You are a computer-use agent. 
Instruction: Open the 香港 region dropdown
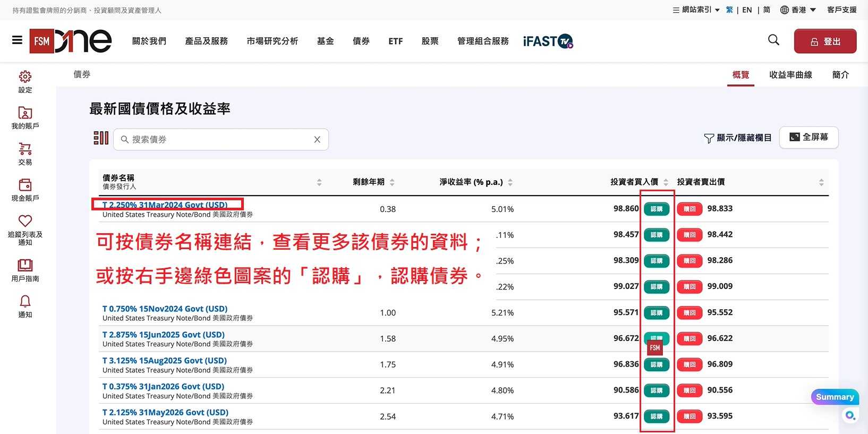798,10
